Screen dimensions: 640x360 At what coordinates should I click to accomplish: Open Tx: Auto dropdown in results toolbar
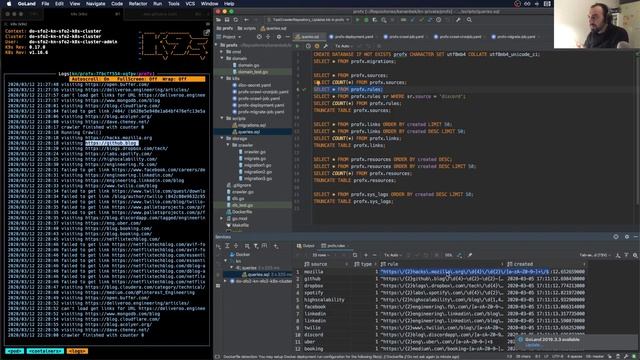392,255
